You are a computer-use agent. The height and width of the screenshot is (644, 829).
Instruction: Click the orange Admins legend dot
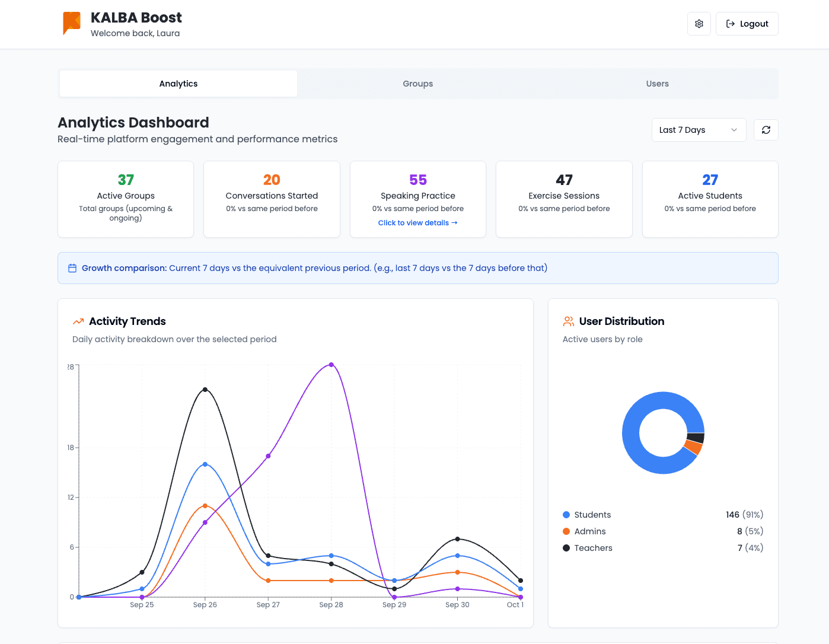click(x=566, y=531)
